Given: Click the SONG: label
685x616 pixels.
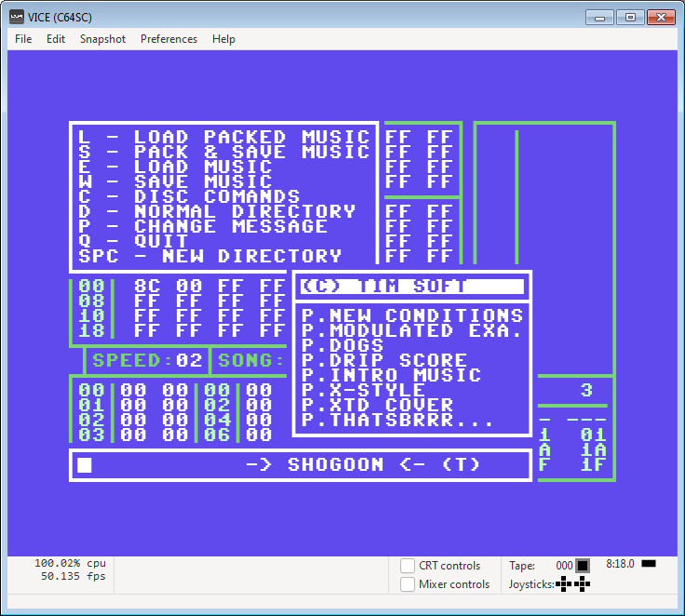Looking at the screenshot, I should click(251, 361).
